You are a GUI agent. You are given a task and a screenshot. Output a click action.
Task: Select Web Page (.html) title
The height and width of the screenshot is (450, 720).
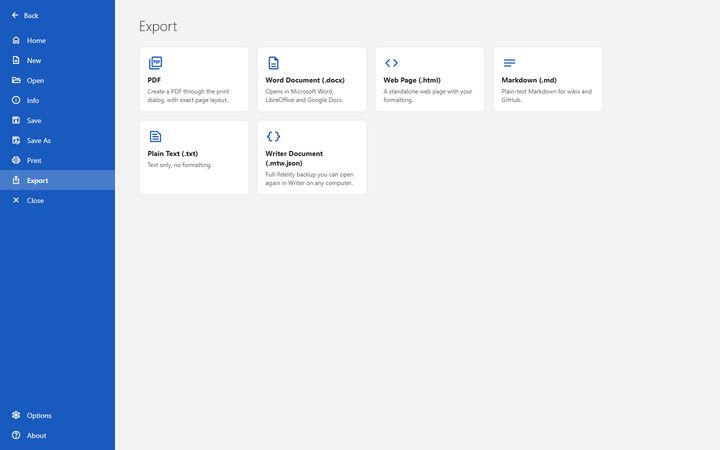point(412,80)
